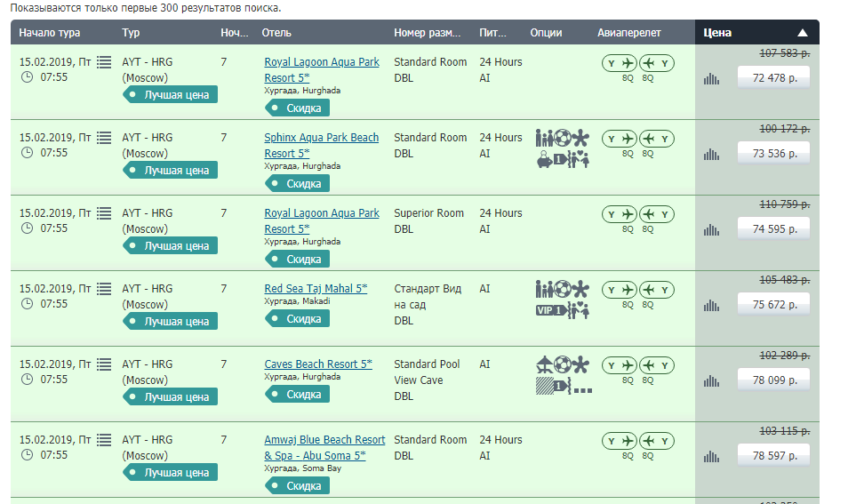This screenshot has height=504, width=864.
Task: Select return flight icon in Royal Lagoon Standard Room row
Action: (657, 63)
